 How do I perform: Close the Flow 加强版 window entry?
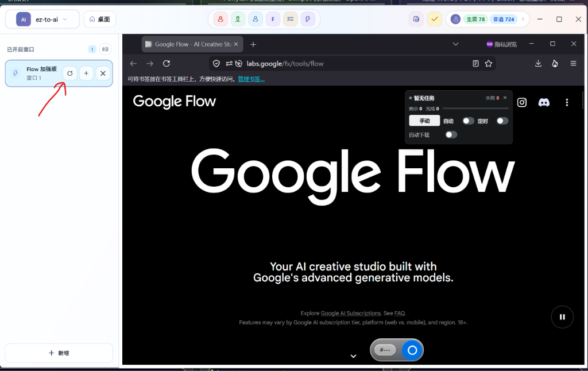tap(103, 73)
